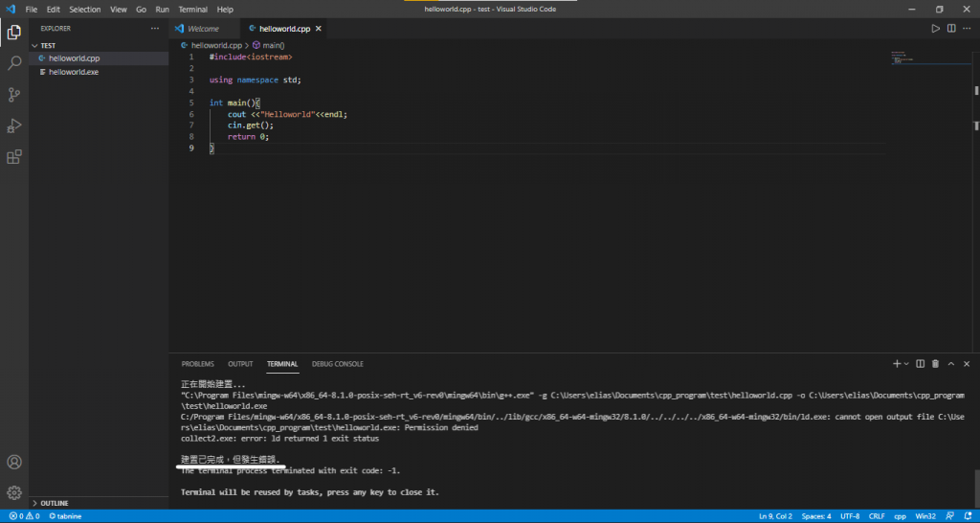This screenshot has height=523, width=980.
Task: Select the TERMINAL panel tab
Action: click(x=282, y=364)
